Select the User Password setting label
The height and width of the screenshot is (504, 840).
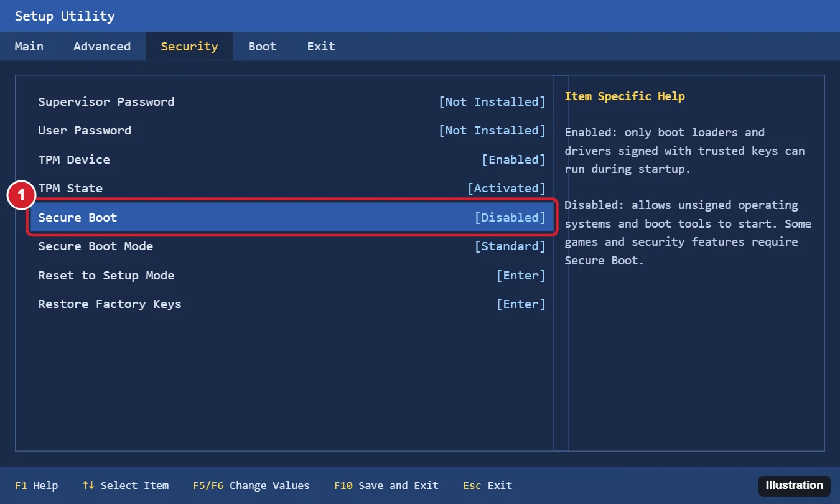85,131
